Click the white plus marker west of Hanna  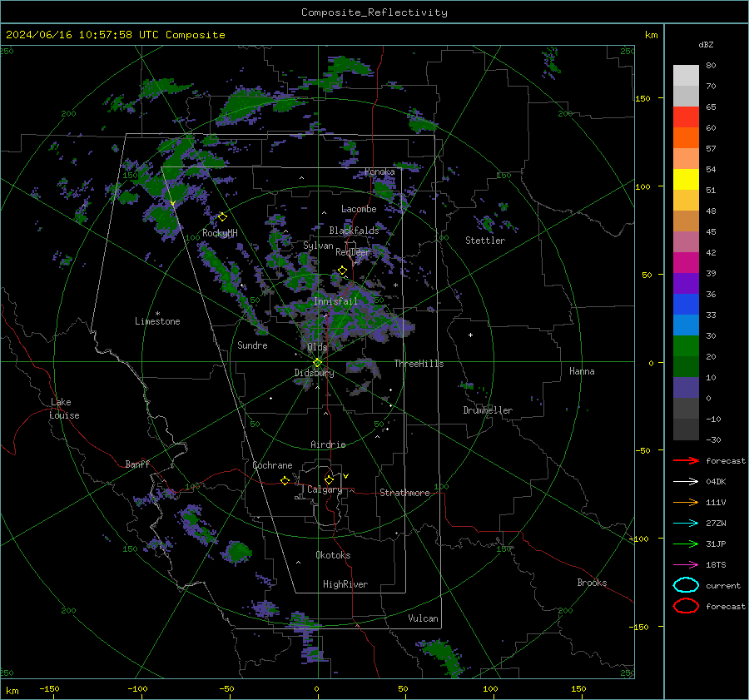click(470, 335)
